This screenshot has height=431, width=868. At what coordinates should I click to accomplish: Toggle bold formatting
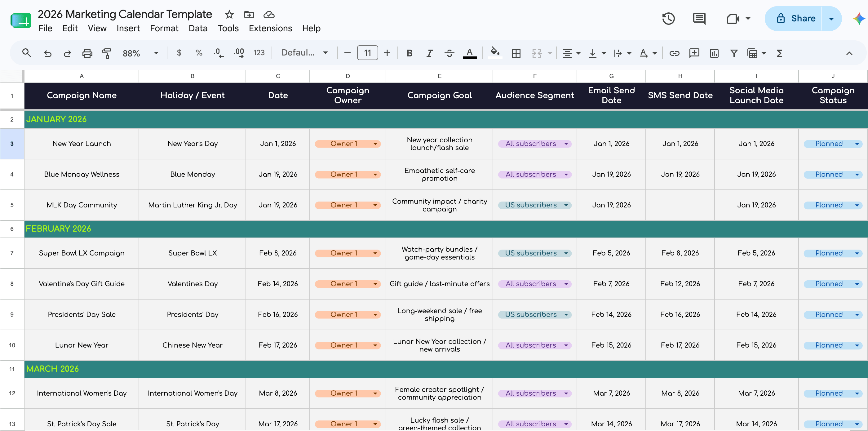(410, 53)
